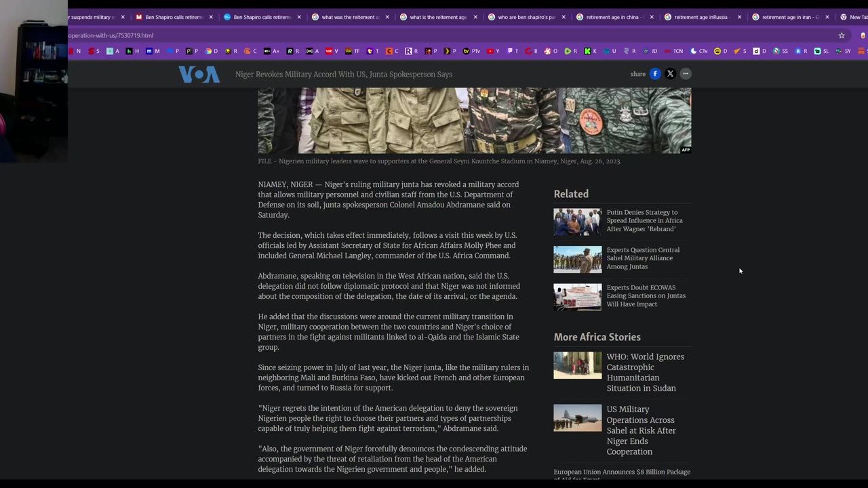The width and height of the screenshot is (868, 488).
Task: Click thumbnail for Central Sahel alliance article
Action: click(x=577, y=260)
